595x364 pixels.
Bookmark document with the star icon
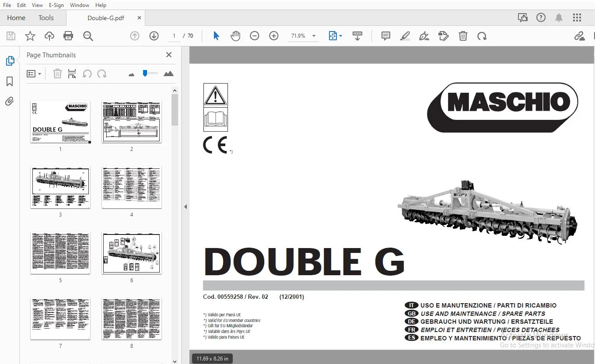pos(30,36)
